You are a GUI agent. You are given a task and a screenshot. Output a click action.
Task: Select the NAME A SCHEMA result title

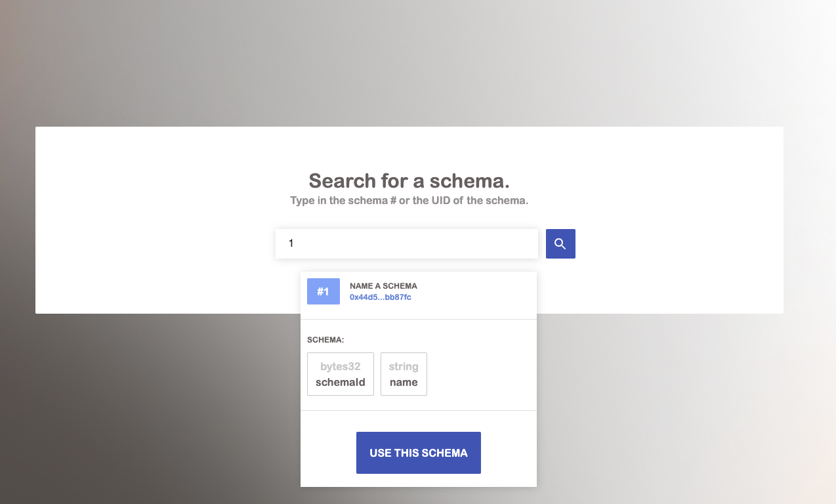tap(383, 286)
